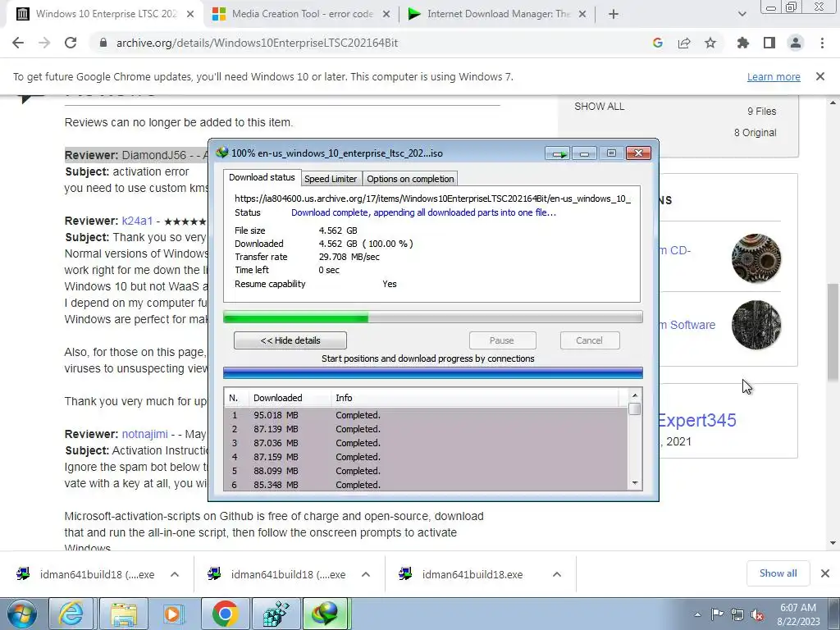Screen dimensions: 840x630
Task: Bookmark this page with the star
Action: pos(710,43)
